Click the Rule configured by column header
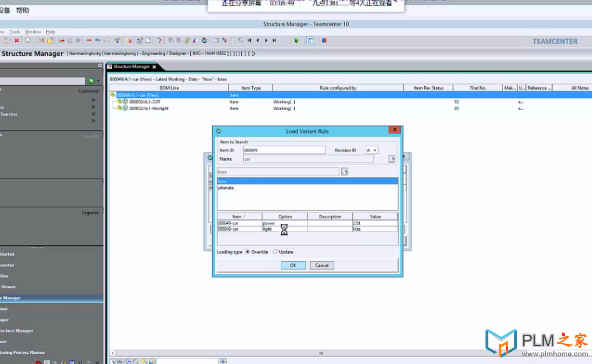Viewport: 592px width, 364px height. coord(338,88)
